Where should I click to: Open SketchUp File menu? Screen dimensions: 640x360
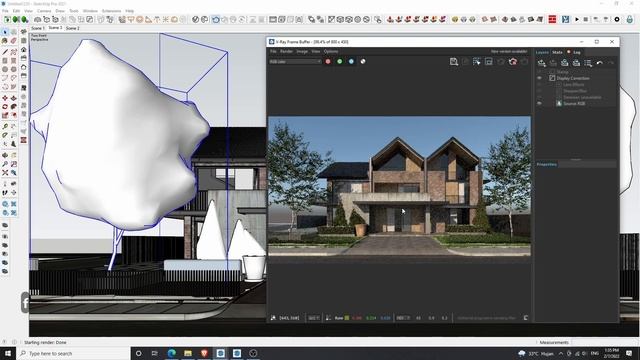pyautogui.click(x=5, y=11)
